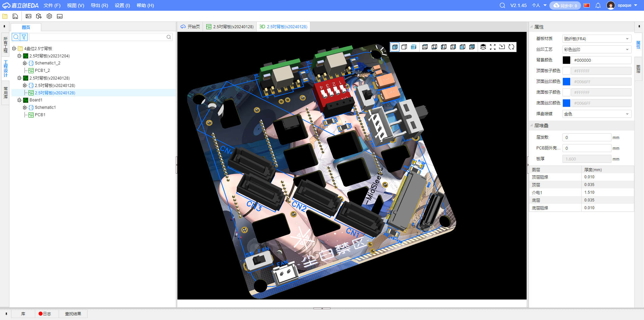Image resolution: width=644 pixels, height=320 pixels.
Task: Collapse the 2.5吋背板(v20231204) tree node
Action: tap(19, 56)
